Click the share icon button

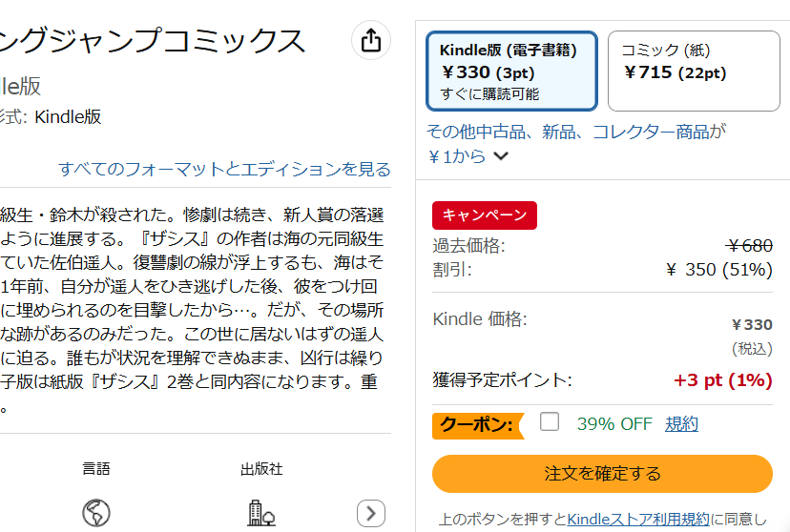pos(371,40)
